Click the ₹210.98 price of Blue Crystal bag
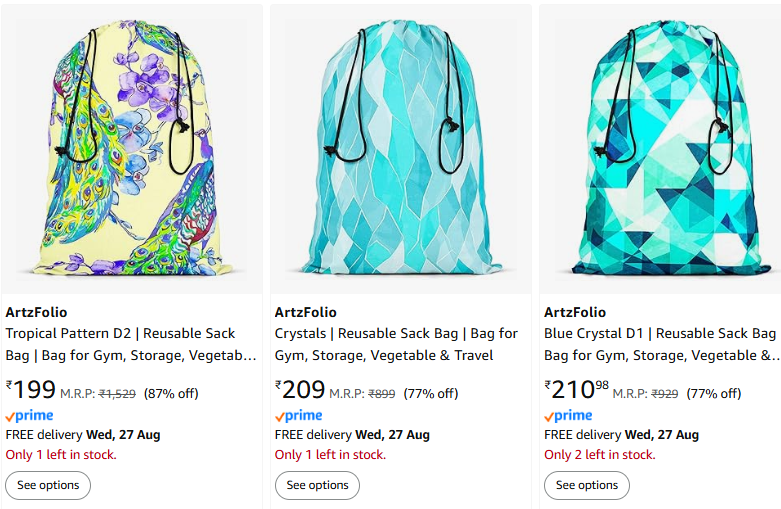Image resolution: width=781 pixels, height=509 pixels. (x=577, y=389)
